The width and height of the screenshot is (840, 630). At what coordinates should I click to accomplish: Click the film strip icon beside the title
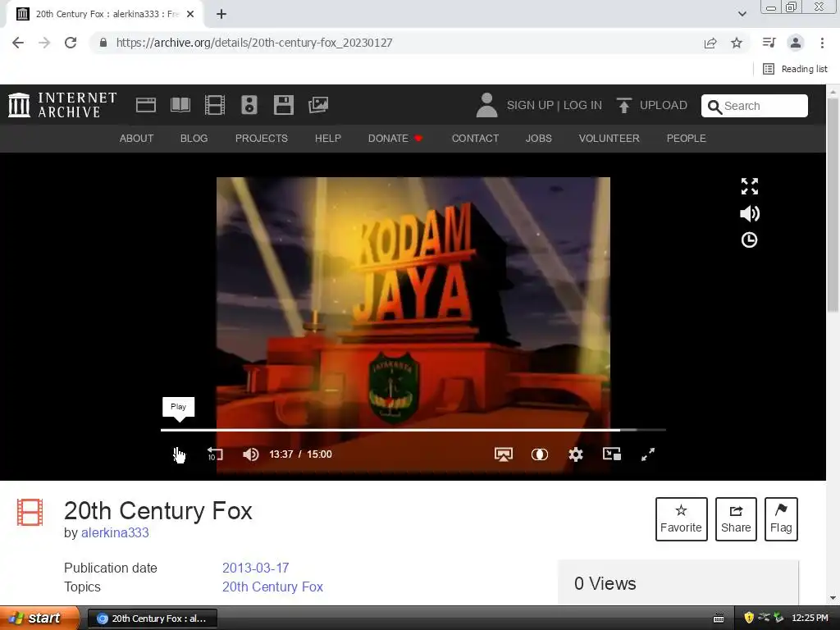30,512
